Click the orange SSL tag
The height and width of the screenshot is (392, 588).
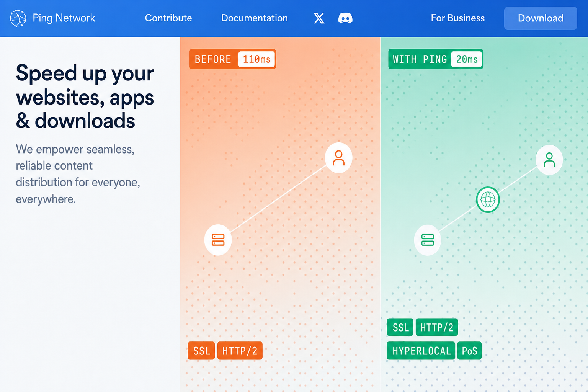tap(201, 351)
